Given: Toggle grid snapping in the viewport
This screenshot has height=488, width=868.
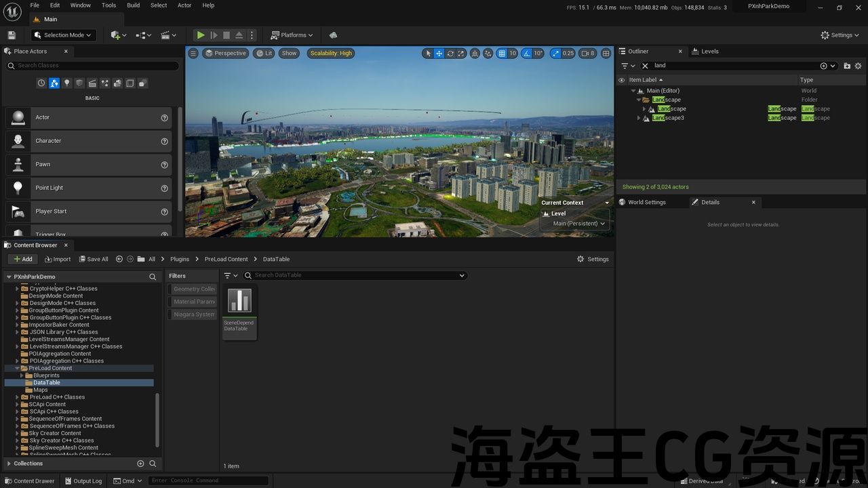Looking at the screenshot, I should [502, 54].
